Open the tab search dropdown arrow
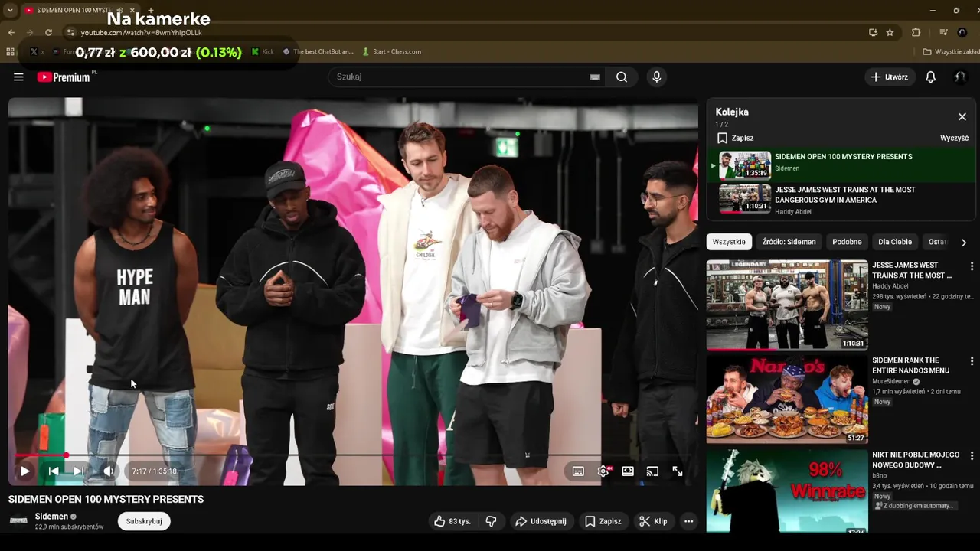Viewport: 980px width, 551px height. [10, 10]
